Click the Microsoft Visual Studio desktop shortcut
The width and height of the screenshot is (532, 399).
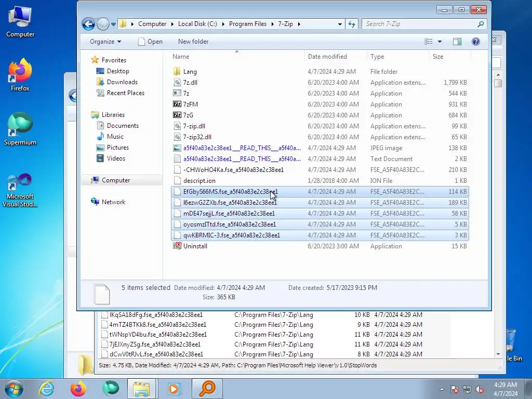tap(20, 190)
